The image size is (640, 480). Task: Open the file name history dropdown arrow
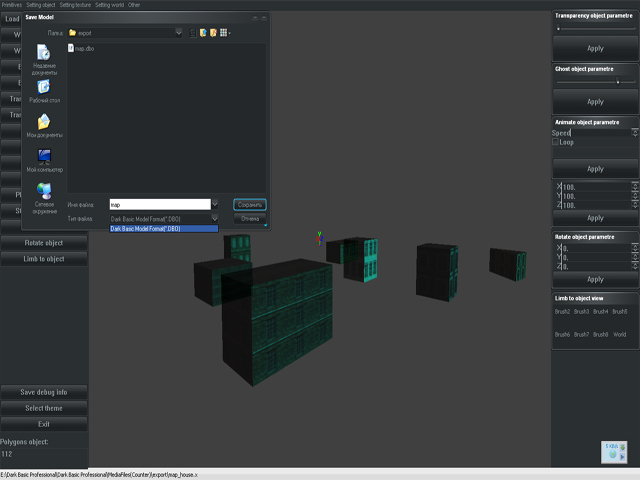pos(215,204)
